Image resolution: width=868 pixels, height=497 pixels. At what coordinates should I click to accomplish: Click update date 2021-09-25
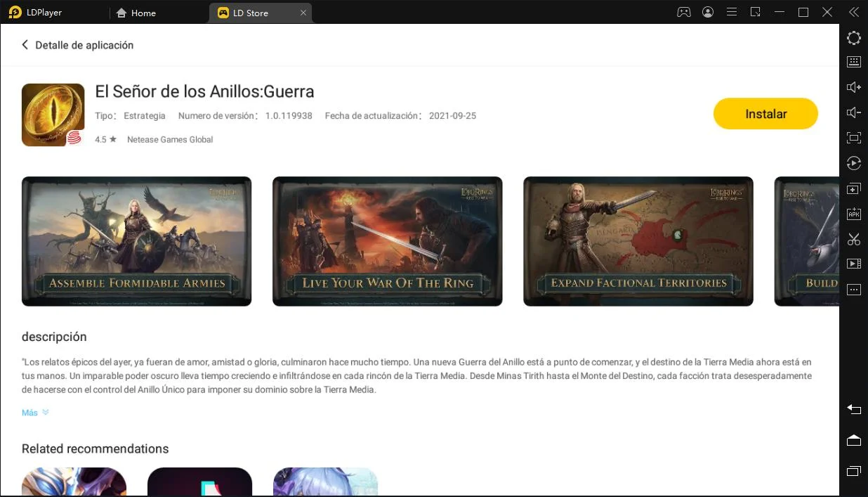(x=452, y=116)
